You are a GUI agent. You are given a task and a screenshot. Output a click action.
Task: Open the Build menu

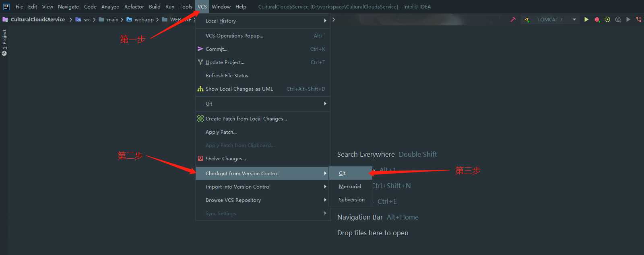(155, 6)
